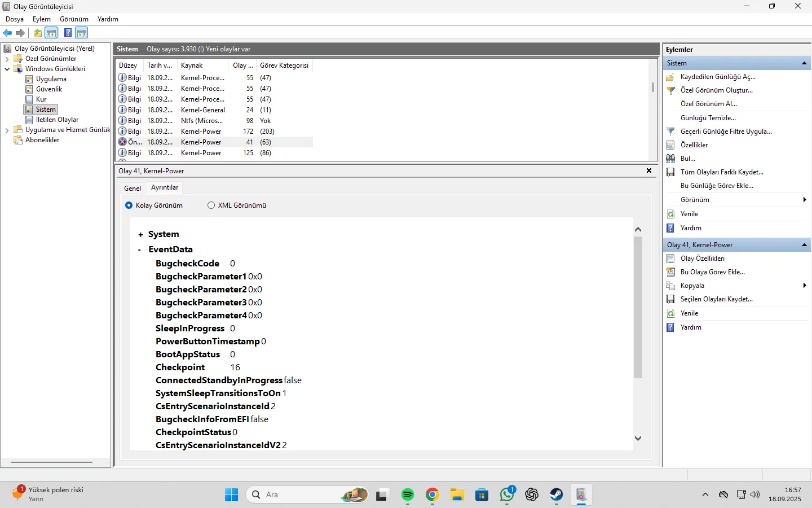The image size is (812, 508).
Task: Click Tüm Olayları Farklı Kaydet
Action: coord(721,172)
